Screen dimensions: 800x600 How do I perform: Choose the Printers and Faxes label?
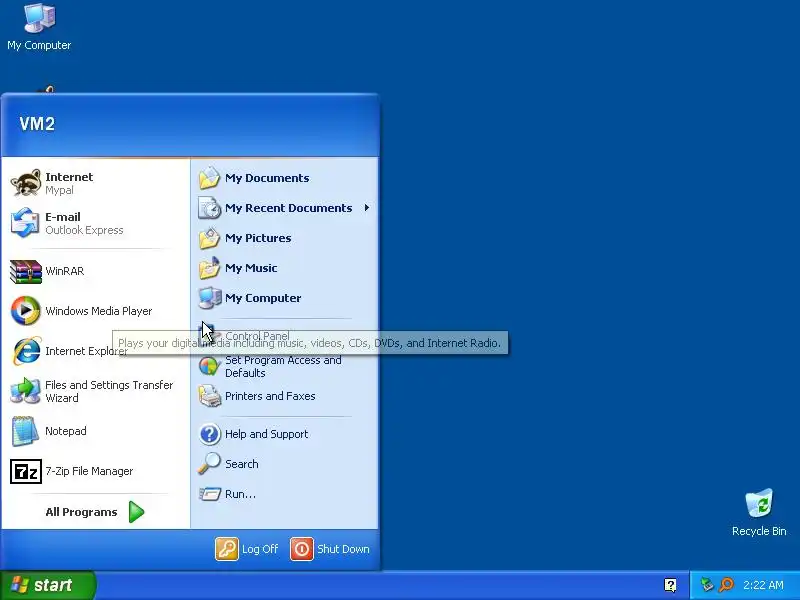pos(270,396)
